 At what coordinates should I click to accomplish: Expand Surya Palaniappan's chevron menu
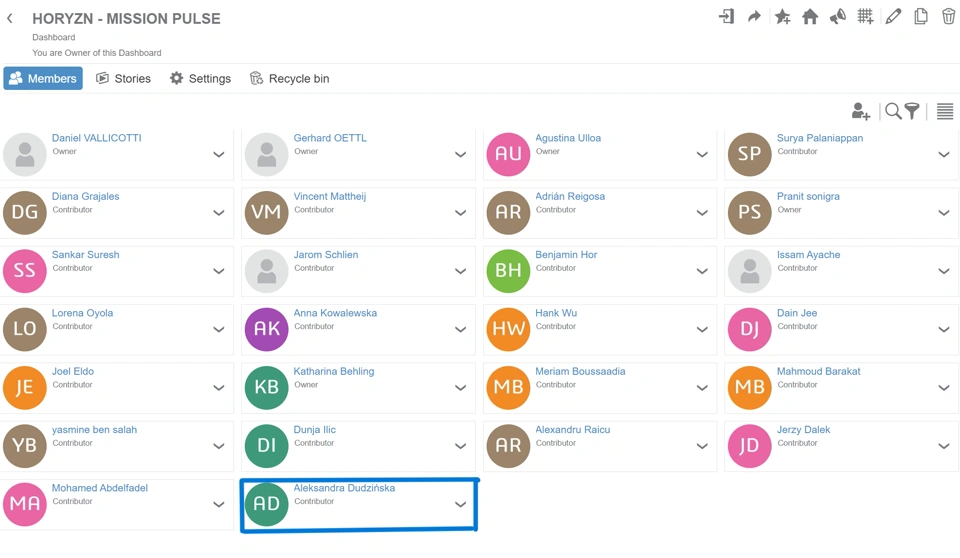click(x=943, y=155)
